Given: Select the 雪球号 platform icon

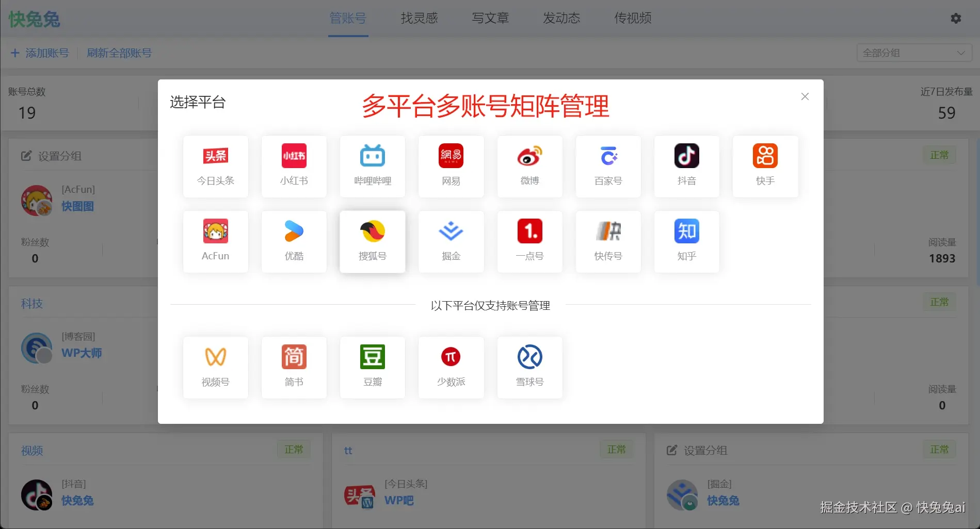Looking at the screenshot, I should [529, 367].
